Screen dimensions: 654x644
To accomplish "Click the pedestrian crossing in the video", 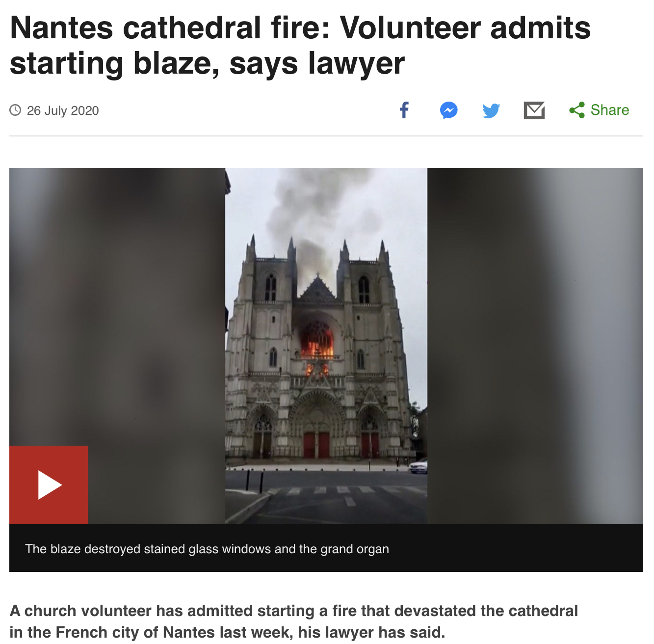I will (x=346, y=490).
